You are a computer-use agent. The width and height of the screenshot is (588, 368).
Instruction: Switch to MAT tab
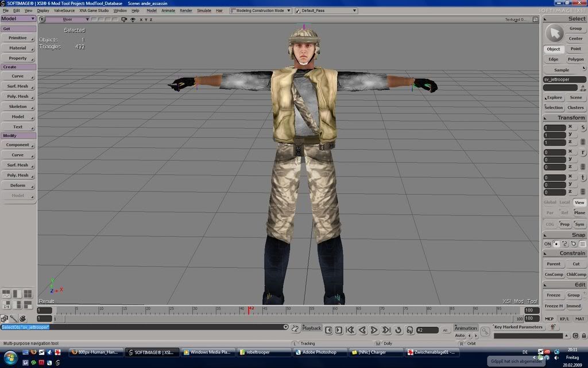click(579, 319)
